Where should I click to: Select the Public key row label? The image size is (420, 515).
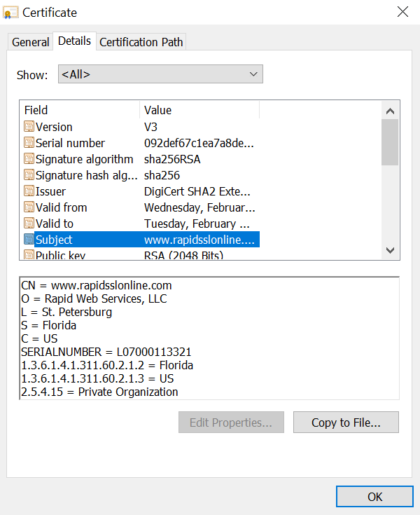[x=60, y=255]
